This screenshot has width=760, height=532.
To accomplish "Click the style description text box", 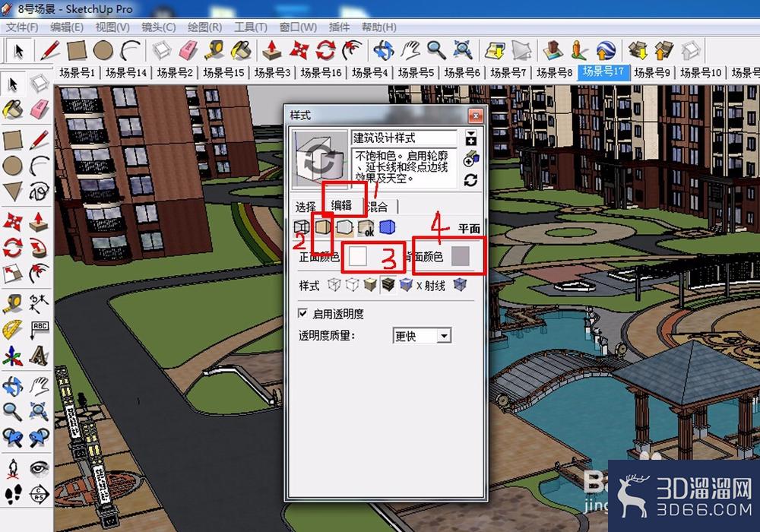I will [x=404, y=168].
